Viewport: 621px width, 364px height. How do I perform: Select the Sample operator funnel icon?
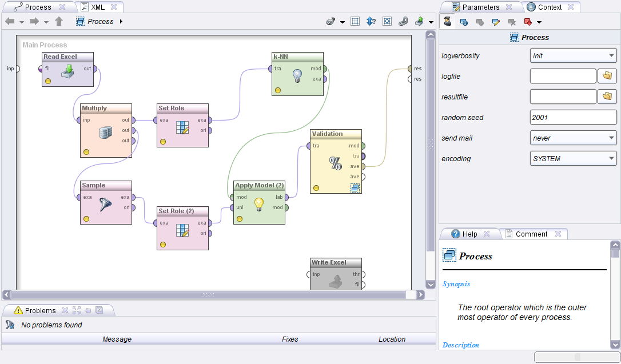pos(105,204)
